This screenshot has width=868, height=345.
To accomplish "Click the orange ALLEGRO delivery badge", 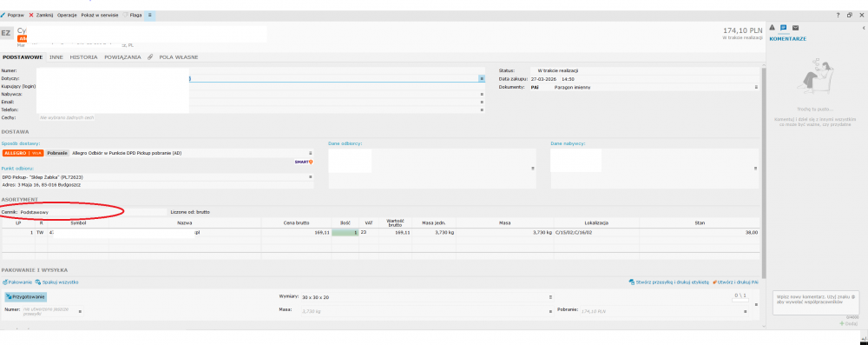I will [23, 153].
